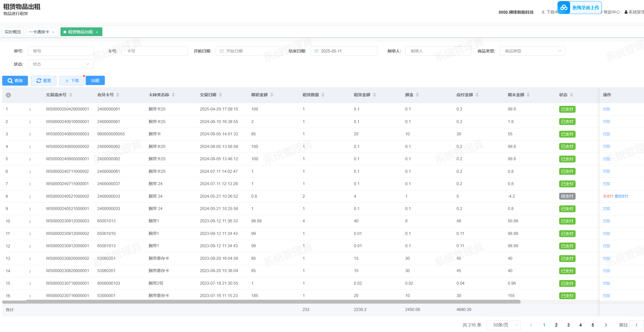644x332 pixels.
Task: Click the 重置 refresh button
Action: pos(44,81)
